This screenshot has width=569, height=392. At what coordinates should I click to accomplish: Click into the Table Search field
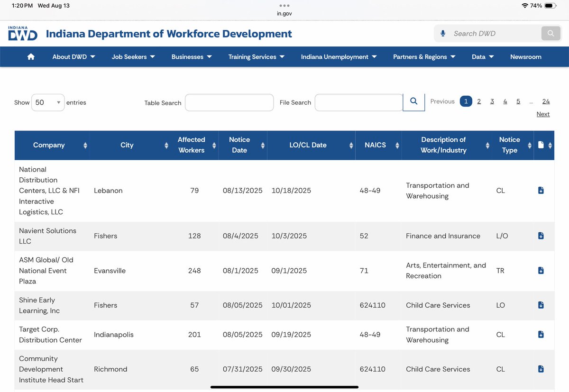pyautogui.click(x=229, y=102)
